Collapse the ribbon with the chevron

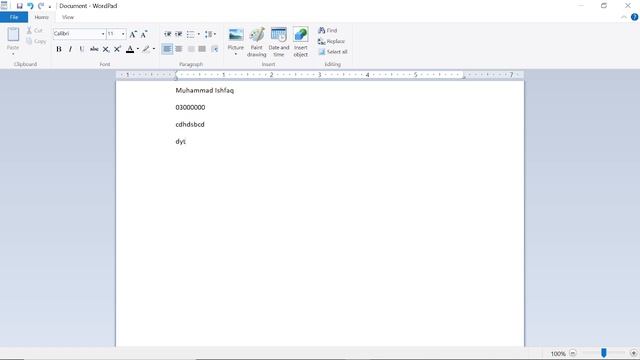pyautogui.click(x=623, y=17)
